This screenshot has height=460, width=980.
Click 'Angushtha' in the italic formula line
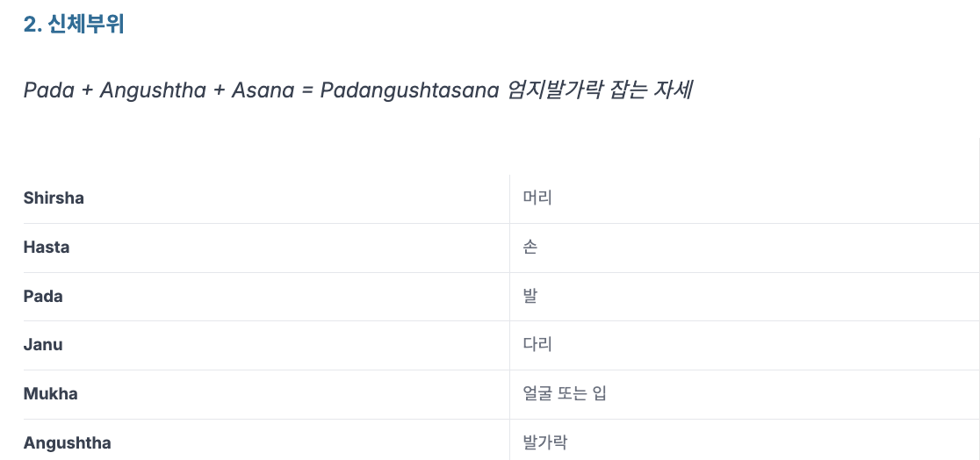coord(153,90)
